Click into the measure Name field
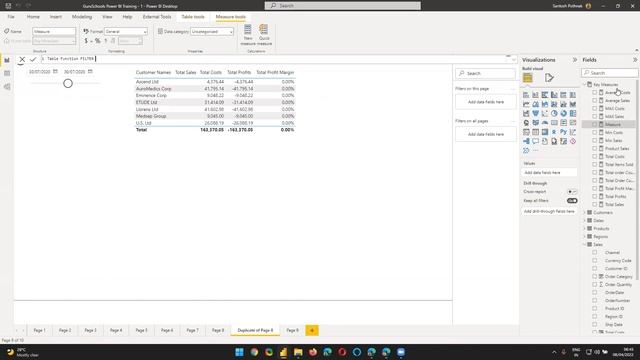 54,31
